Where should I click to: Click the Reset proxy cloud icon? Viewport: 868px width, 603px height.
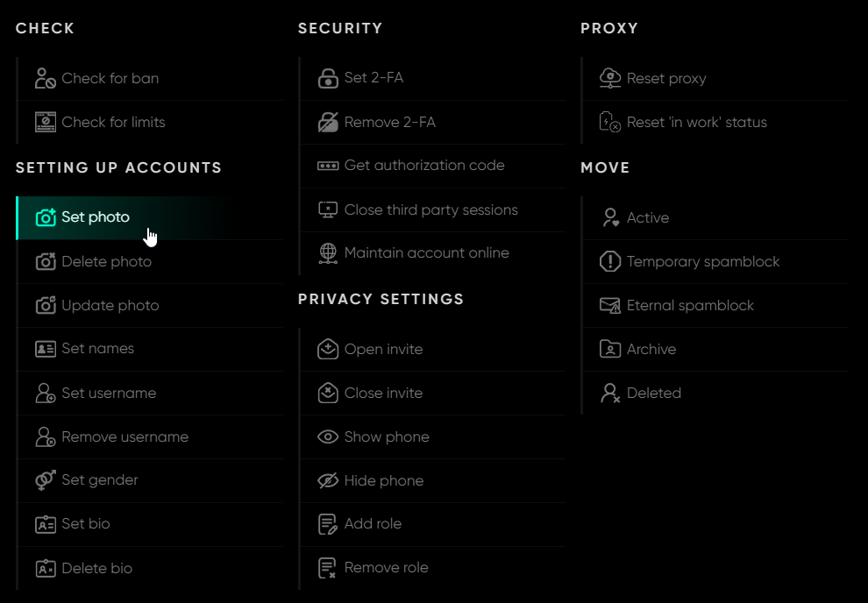[x=610, y=78]
